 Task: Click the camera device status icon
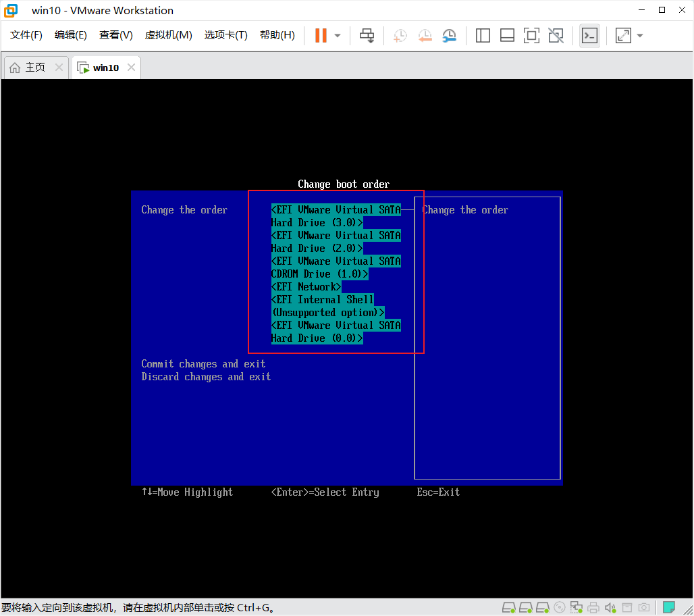pyautogui.click(x=644, y=608)
